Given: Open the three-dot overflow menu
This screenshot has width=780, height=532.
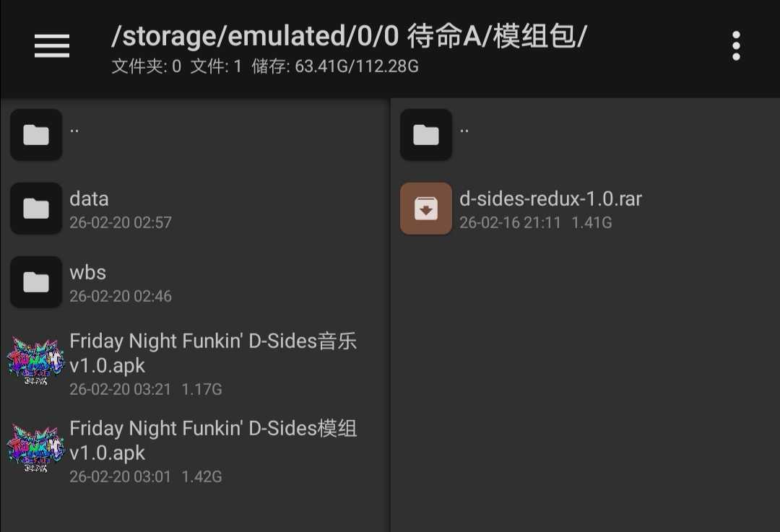Looking at the screenshot, I should (736, 46).
